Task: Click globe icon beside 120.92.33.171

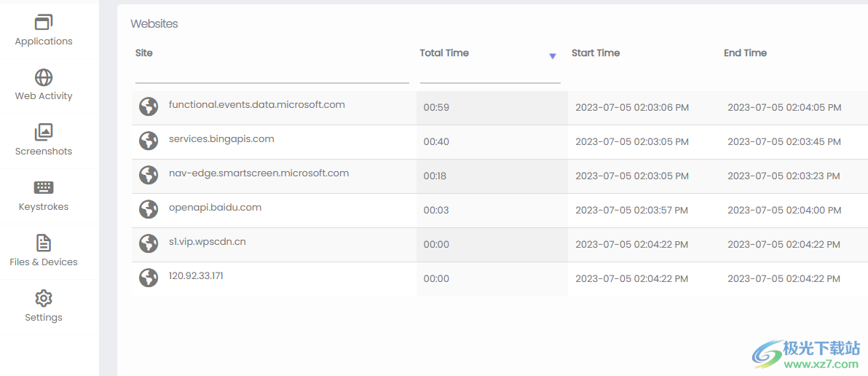Action: point(149,278)
